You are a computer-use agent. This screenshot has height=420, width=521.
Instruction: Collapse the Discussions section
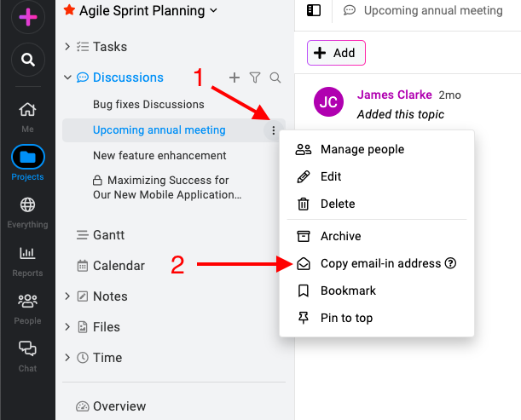pos(67,78)
